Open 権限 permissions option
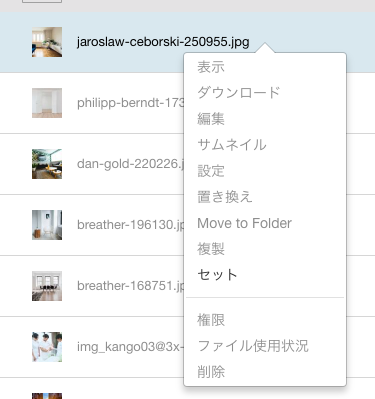The image size is (375, 399). pos(211,320)
